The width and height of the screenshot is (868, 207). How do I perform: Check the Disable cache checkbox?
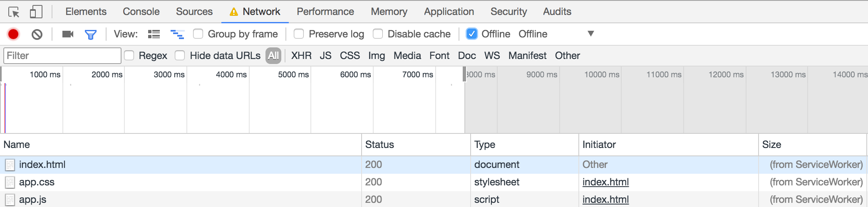click(378, 34)
